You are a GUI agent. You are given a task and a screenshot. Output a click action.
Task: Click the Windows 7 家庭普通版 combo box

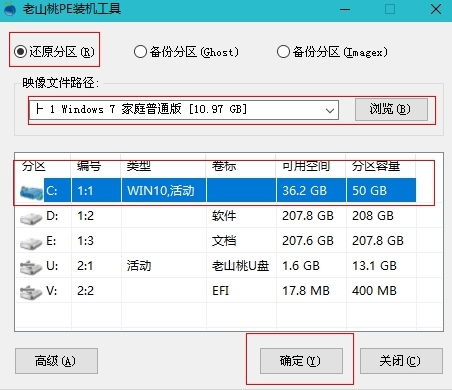[184, 110]
